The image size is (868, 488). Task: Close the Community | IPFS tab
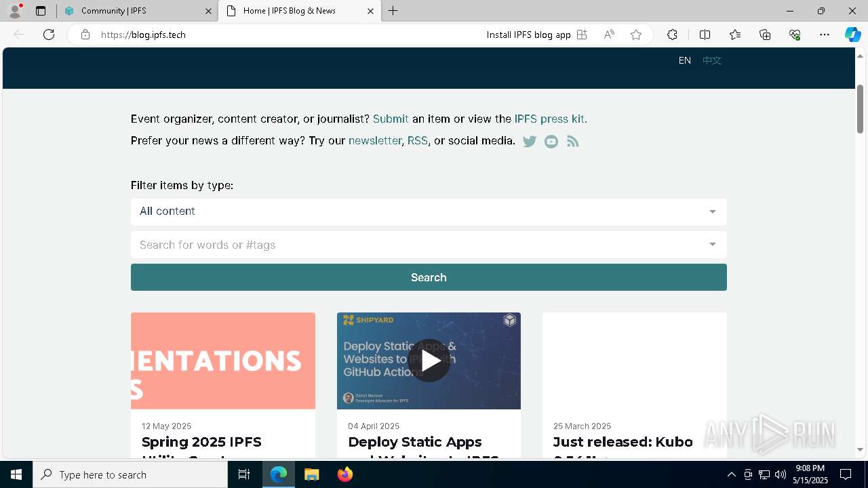(209, 11)
